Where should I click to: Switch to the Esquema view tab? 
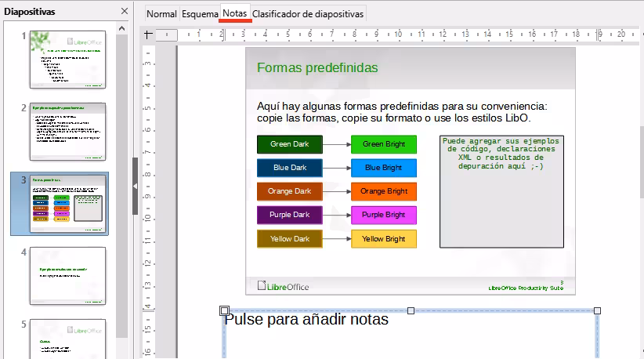pyautogui.click(x=200, y=14)
